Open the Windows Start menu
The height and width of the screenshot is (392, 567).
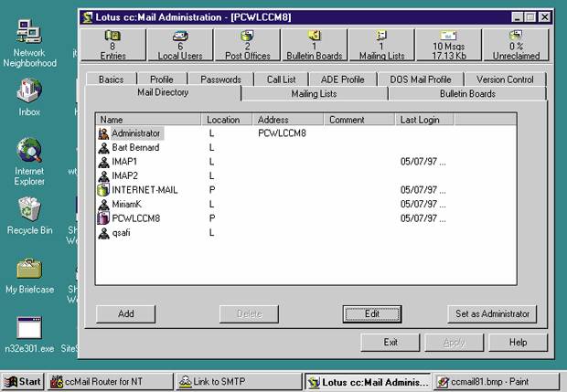coord(23,382)
